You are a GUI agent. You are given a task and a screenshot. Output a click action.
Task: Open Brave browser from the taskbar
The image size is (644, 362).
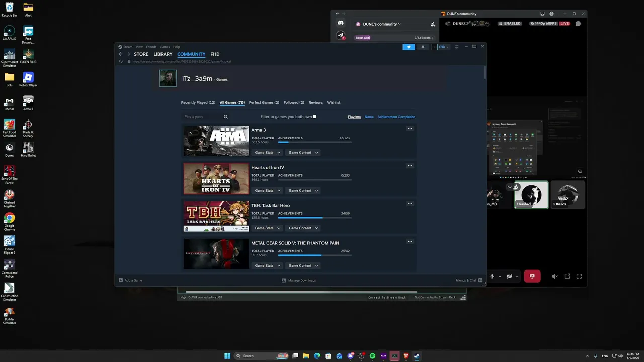[x=406, y=356]
